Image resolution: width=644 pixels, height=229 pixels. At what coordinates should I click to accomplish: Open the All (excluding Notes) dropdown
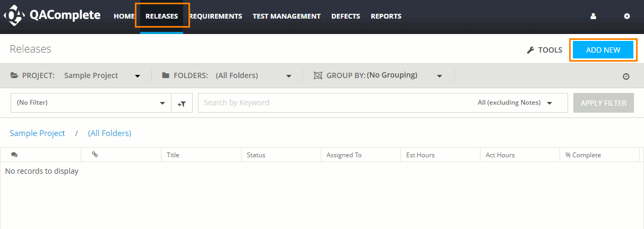(x=515, y=103)
